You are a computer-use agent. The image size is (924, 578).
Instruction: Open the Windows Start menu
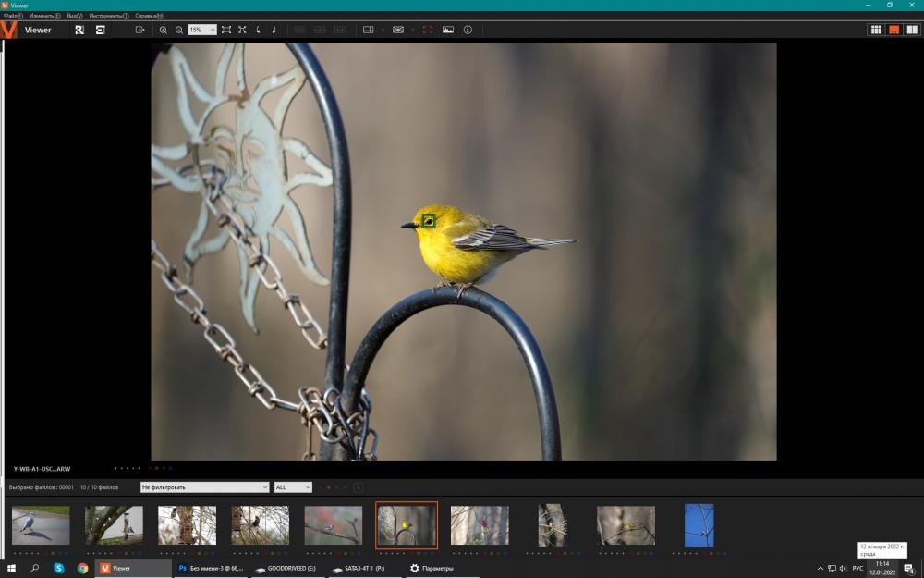coord(11,569)
